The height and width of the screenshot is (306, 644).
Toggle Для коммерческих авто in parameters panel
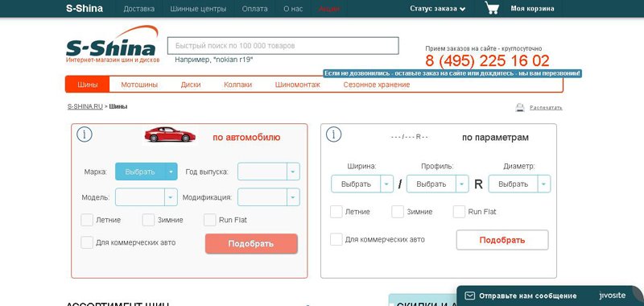click(x=336, y=239)
